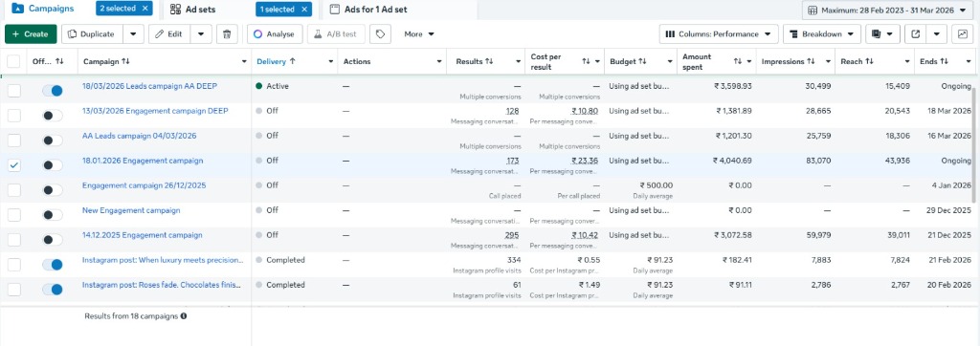Open 13/03/2026 Engagement campaign DEEP link
The width and height of the screenshot is (980, 346).
(x=156, y=111)
